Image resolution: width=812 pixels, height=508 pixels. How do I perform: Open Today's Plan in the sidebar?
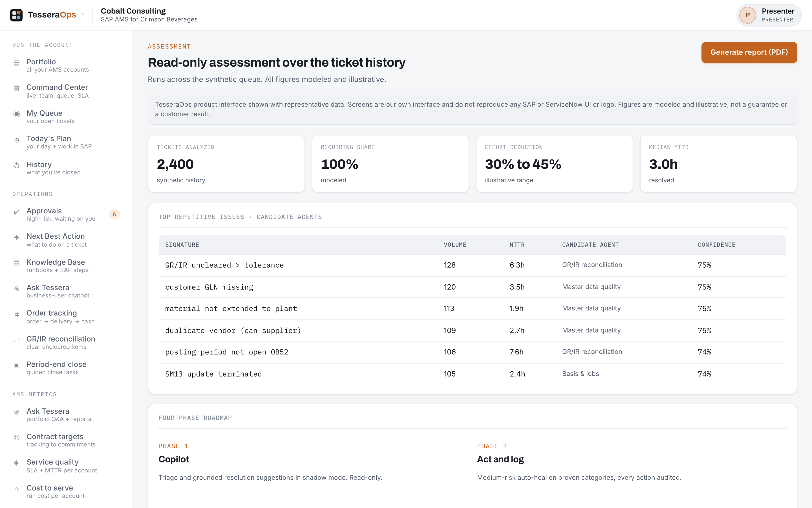point(66,142)
